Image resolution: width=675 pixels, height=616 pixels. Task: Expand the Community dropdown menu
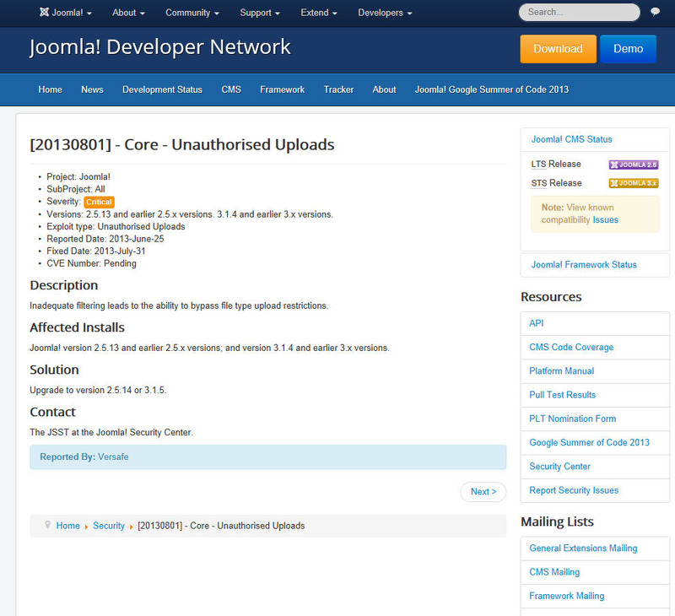(192, 13)
